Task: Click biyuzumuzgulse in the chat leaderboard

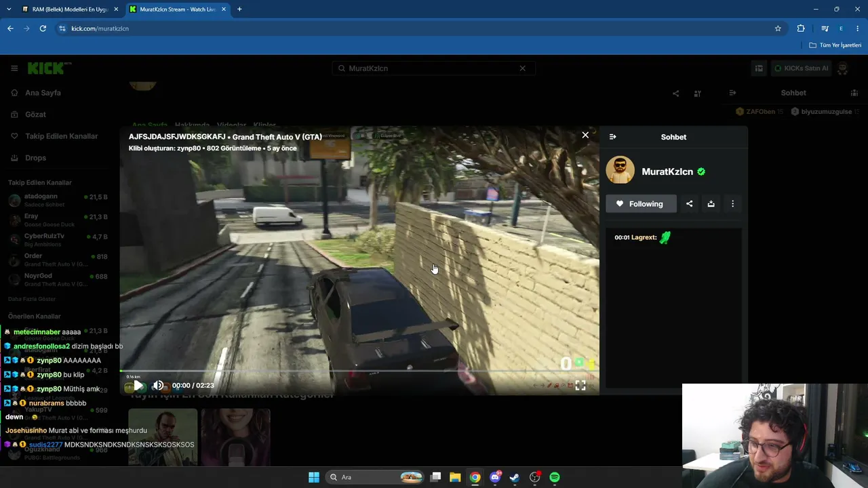Action: click(826, 112)
